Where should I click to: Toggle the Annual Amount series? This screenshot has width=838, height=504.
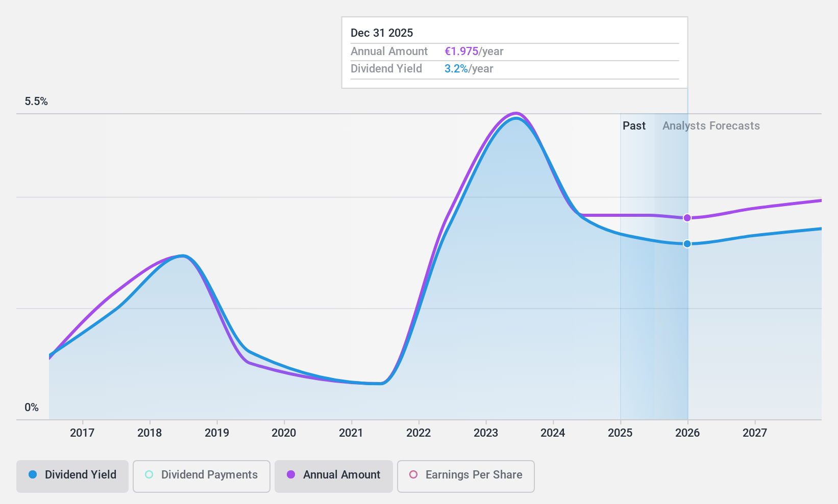tap(334, 476)
